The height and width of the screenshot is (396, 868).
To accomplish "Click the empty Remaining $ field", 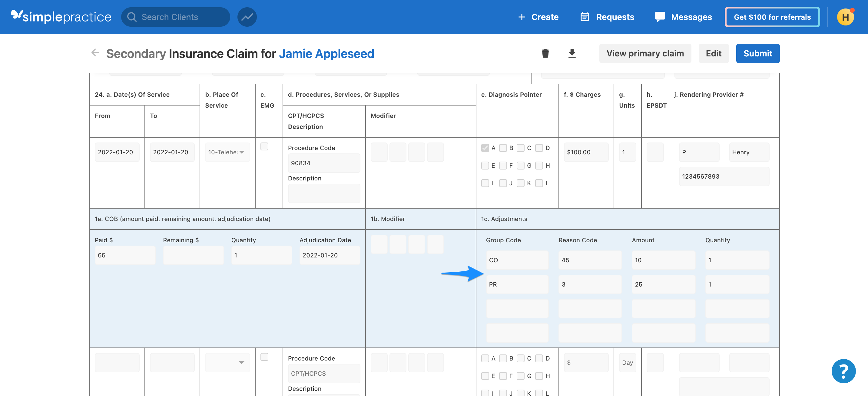I will [194, 255].
